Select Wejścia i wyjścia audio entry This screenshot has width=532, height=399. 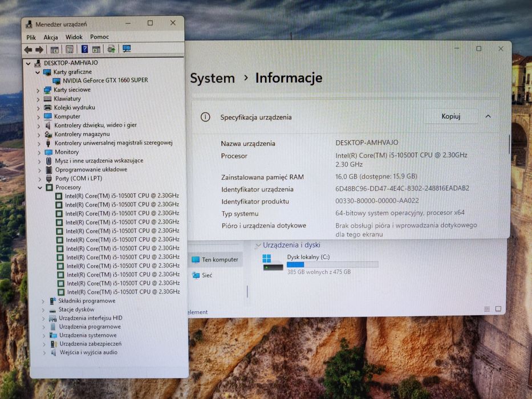point(88,352)
